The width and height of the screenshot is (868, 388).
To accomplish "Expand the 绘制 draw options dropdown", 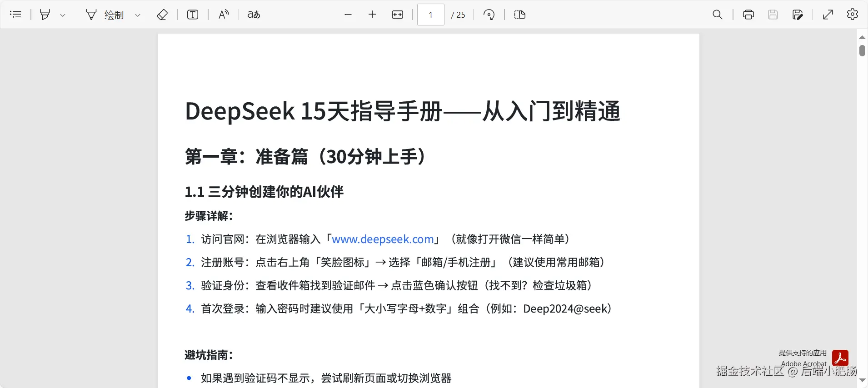I will coord(138,15).
